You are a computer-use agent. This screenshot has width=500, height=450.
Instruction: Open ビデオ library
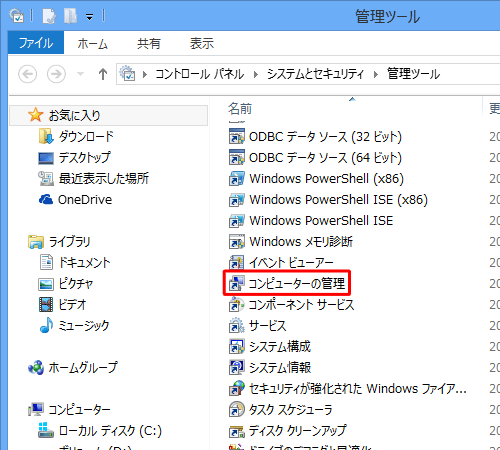click(72, 305)
